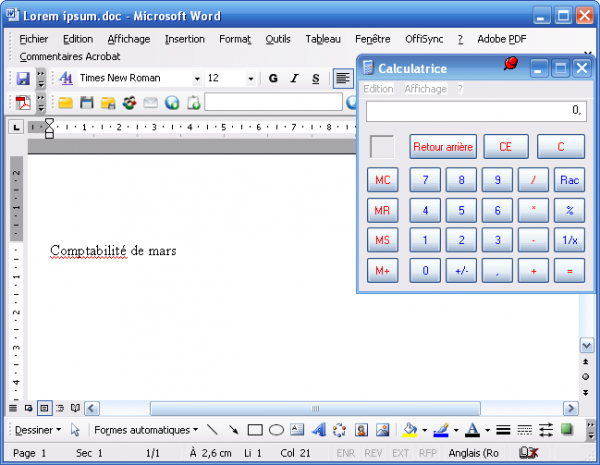Screen dimensions: 600x465
Task: Open the Fill Color dropdown arrow
Action: pos(424,431)
